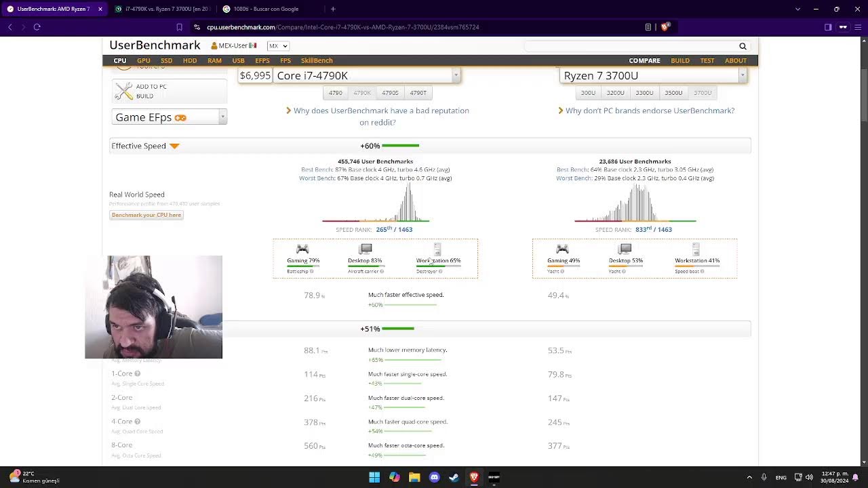Go to the TEST section
The width and height of the screenshot is (868, 488).
coord(707,60)
